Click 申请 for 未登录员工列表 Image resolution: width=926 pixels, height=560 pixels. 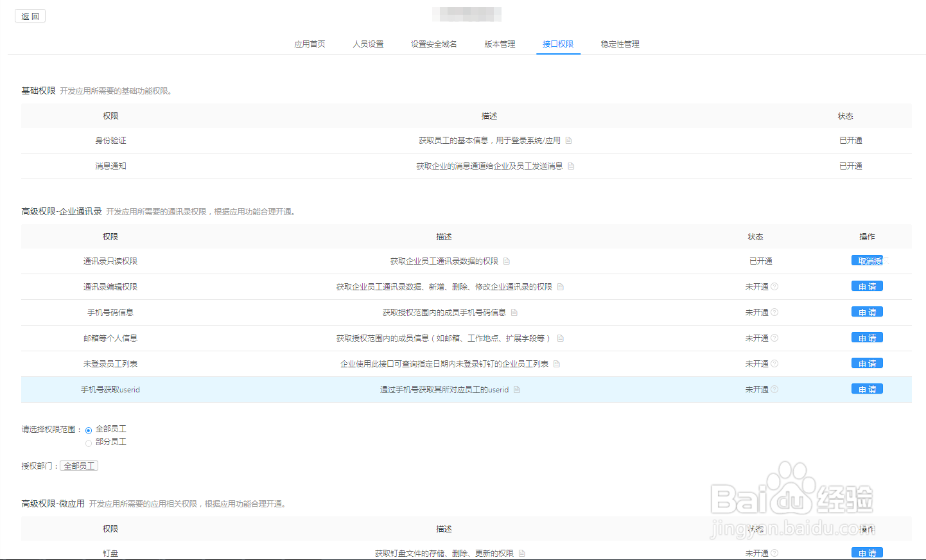click(x=868, y=363)
